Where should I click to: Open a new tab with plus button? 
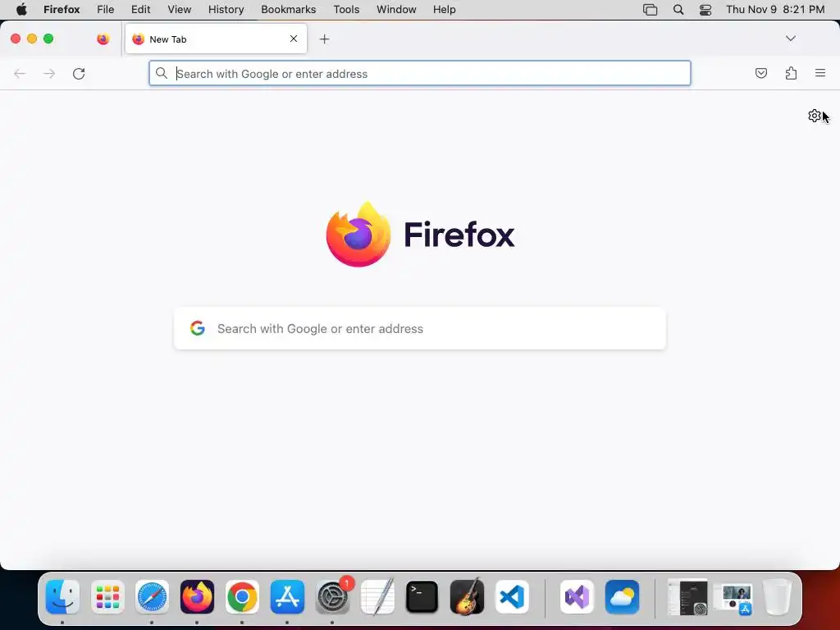pyautogui.click(x=324, y=39)
